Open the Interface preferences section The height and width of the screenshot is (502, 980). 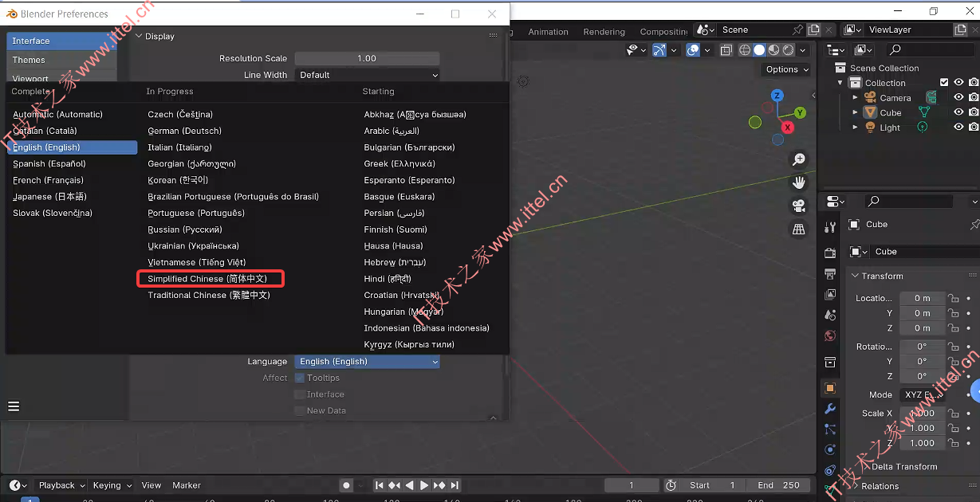(62, 41)
